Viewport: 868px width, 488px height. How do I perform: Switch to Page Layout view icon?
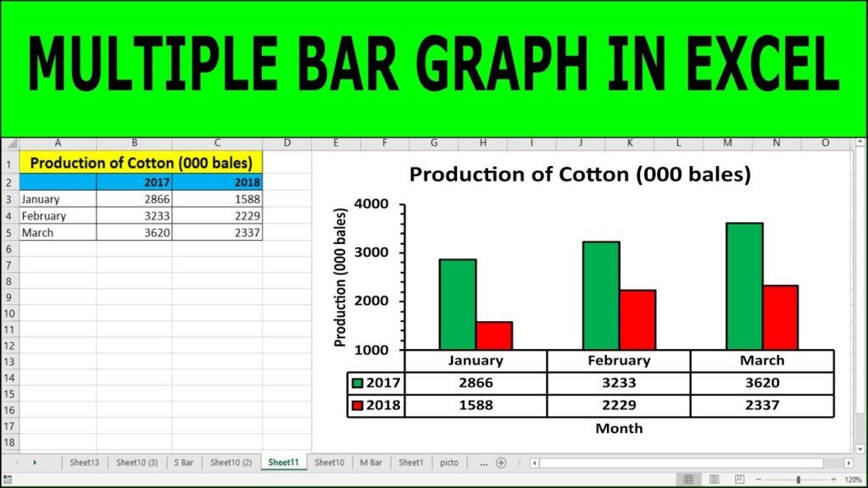pos(714,480)
